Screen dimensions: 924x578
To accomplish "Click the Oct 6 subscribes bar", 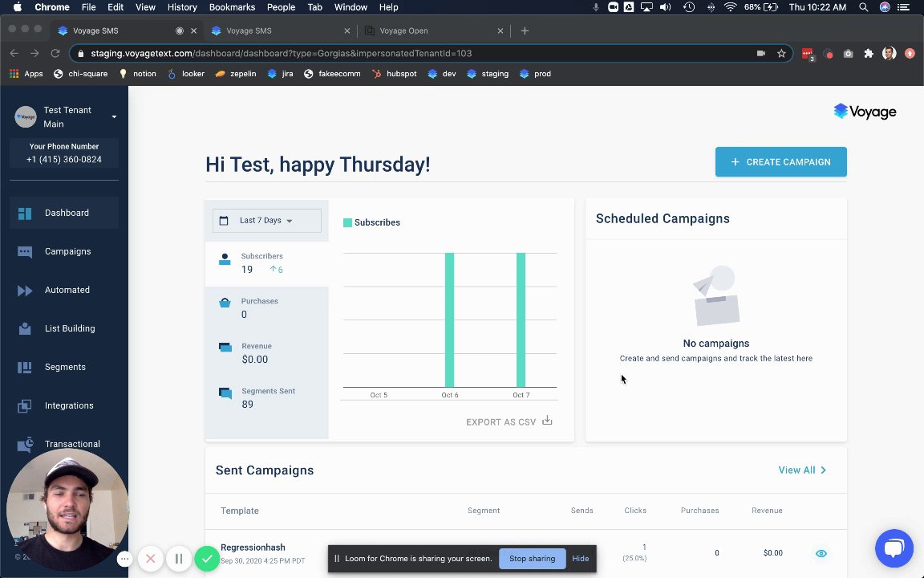I will pyautogui.click(x=450, y=320).
